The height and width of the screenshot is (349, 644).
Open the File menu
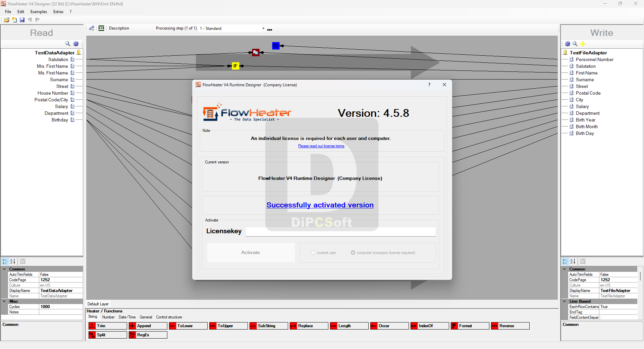[8, 12]
